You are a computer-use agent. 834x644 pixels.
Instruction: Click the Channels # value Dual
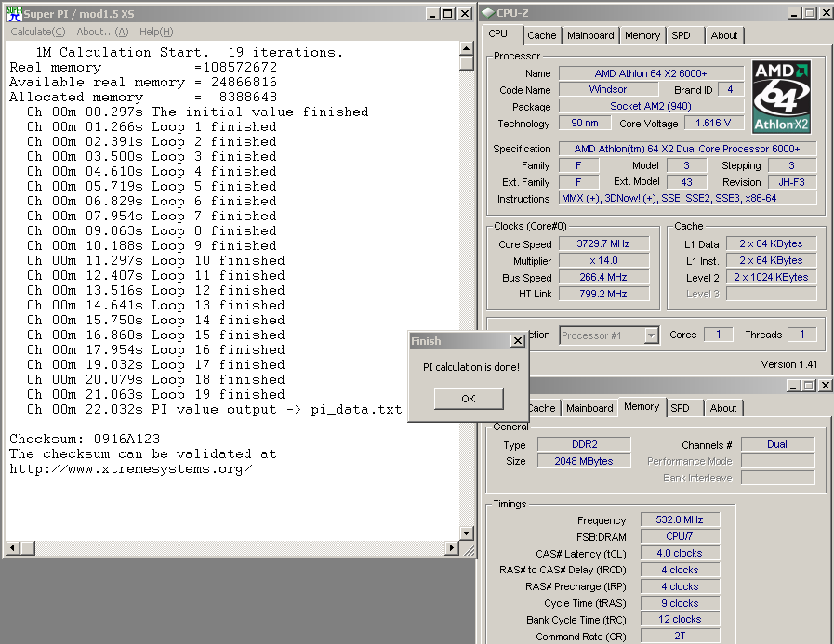777,444
